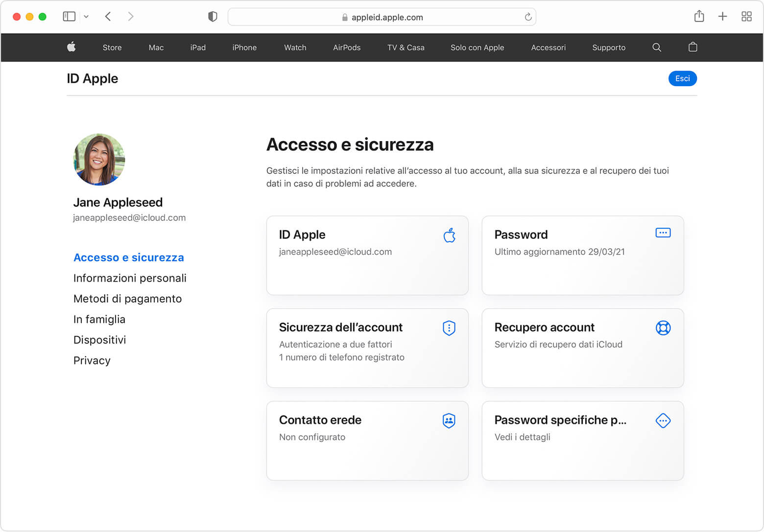Click janeappleseed@icloud.com under profile name
Viewport: 764px width, 532px height.
(x=129, y=218)
